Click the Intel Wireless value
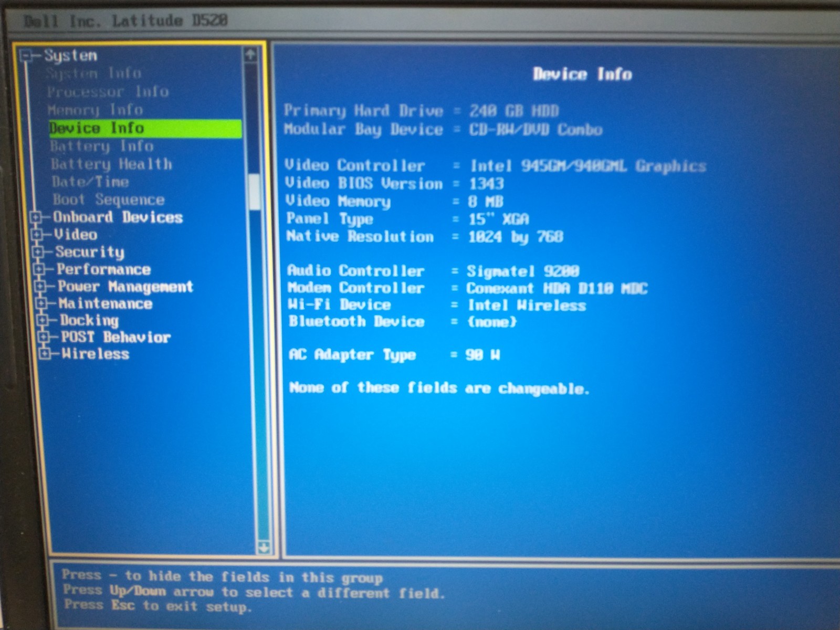This screenshot has height=630, width=840. point(527,306)
